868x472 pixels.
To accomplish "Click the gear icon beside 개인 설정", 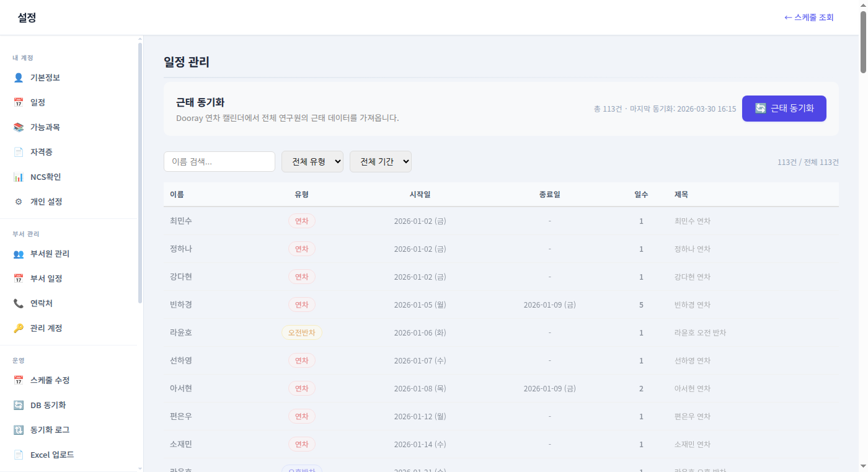I will (x=19, y=202).
